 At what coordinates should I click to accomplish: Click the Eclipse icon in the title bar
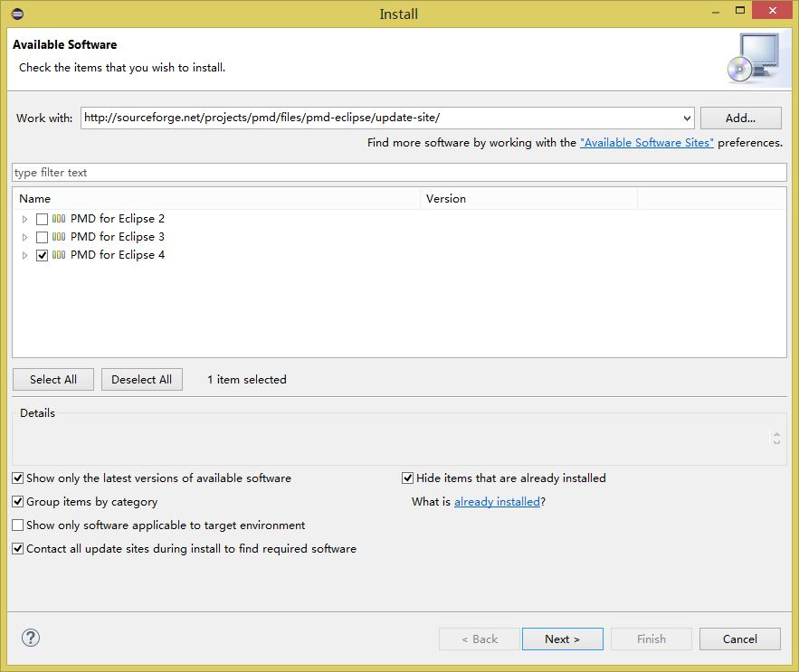coord(17,14)
